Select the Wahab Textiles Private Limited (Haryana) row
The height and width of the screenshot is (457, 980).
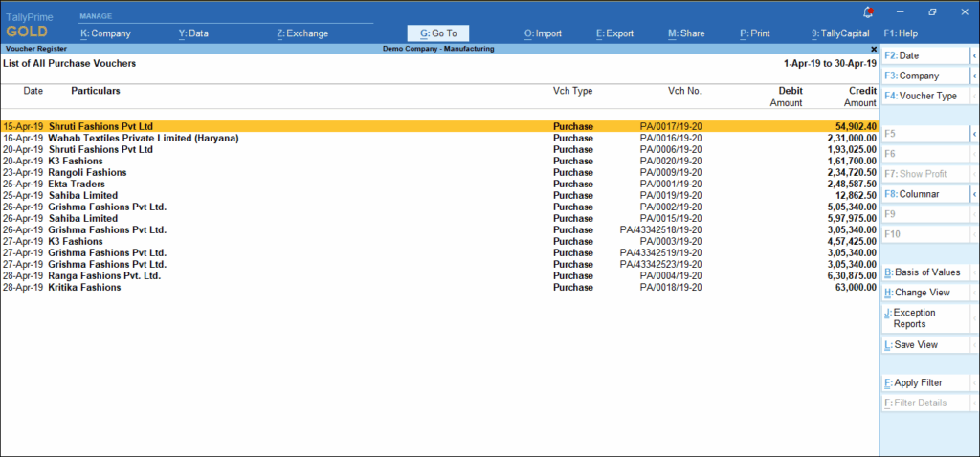coord(439,138)
